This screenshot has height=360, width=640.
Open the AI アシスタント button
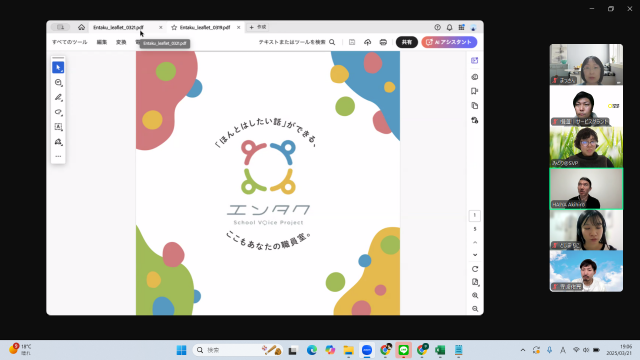pyautogui.click(x=449, y=42)
